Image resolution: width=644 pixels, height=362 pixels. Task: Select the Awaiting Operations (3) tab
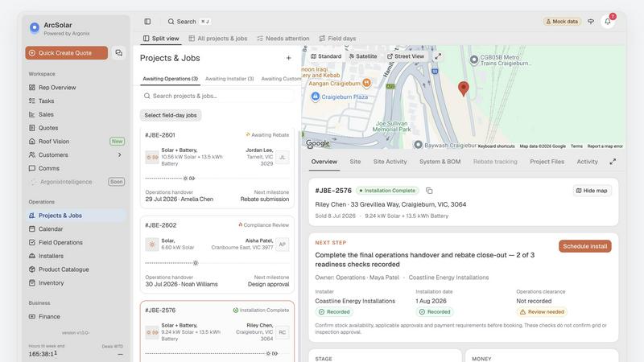pyautogui.click(x=170, y=79)
